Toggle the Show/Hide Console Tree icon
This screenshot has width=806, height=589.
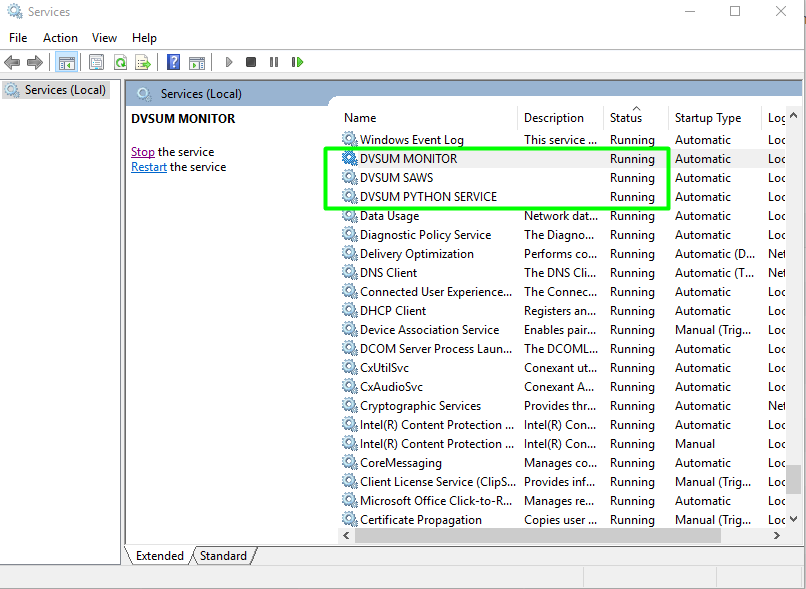(x=66, y=63)
